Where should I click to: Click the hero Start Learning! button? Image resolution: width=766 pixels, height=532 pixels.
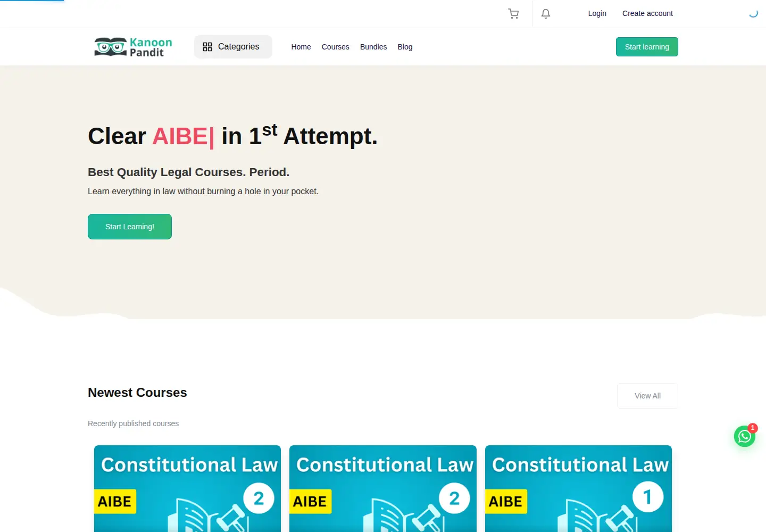(130, 227)
